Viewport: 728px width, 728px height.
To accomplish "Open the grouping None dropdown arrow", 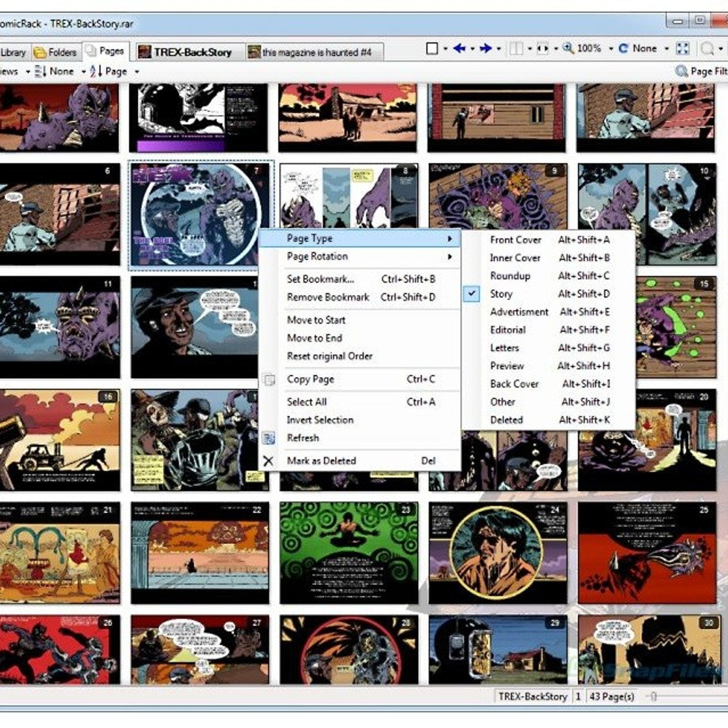I will 83,71.
